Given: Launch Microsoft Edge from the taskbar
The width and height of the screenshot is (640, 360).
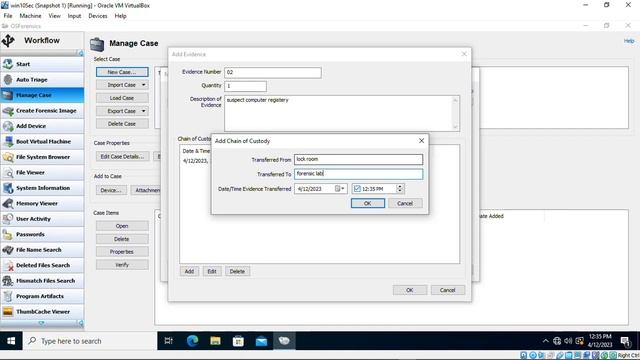Looking at the screenshot, I should tap(192, 341).
